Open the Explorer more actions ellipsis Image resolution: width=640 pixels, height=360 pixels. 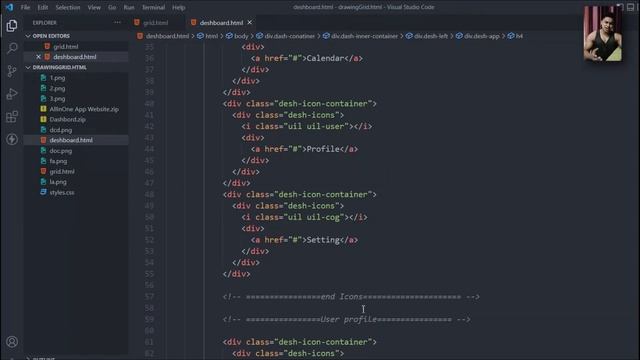[118, 22]
